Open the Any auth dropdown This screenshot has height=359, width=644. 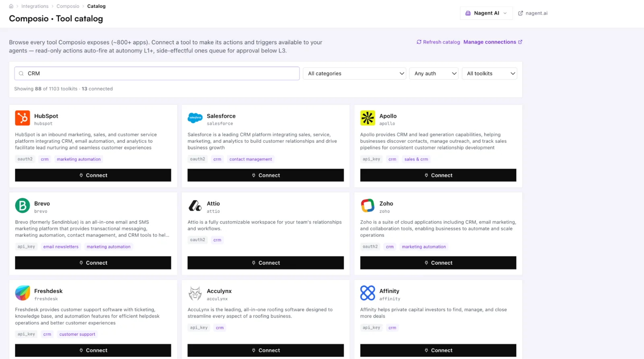pos(434,73)
